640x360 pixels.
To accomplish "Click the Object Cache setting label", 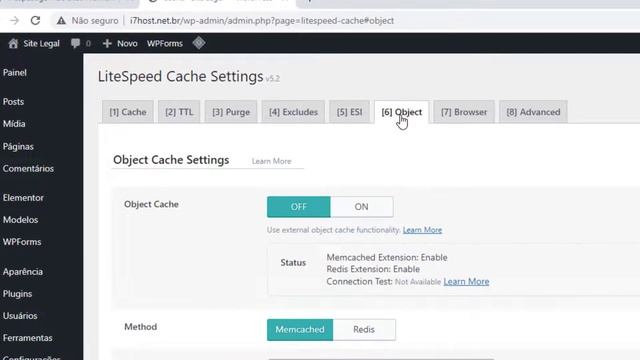I will pos(151,204).
